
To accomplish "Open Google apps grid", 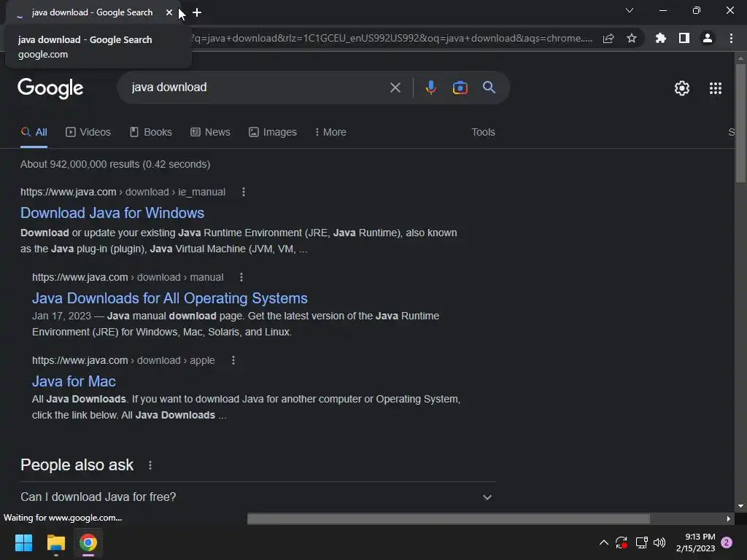I will coord(716,88).
